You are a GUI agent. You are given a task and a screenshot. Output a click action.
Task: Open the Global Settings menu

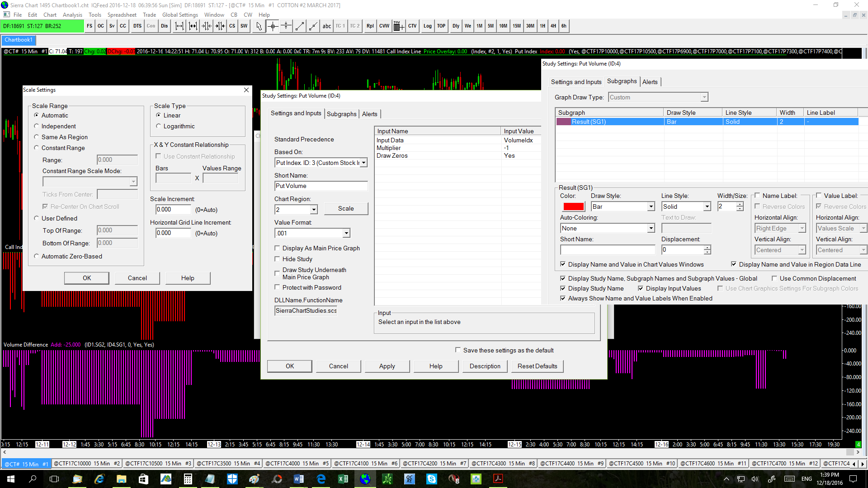(x=180, y=15)
